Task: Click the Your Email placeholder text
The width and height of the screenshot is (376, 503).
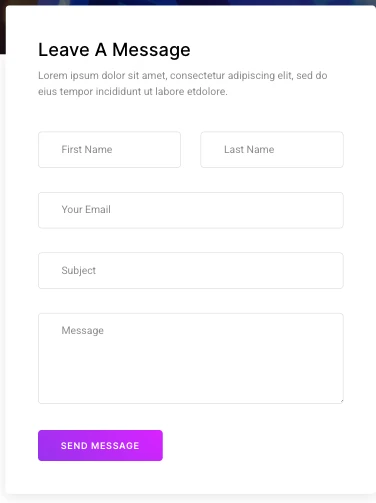Action: (x=86, y=209)
